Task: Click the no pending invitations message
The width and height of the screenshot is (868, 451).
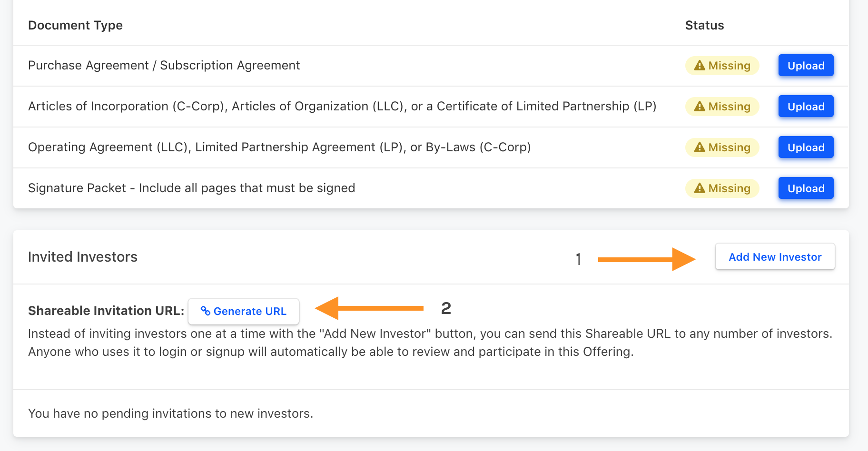Action: [170, 413]
